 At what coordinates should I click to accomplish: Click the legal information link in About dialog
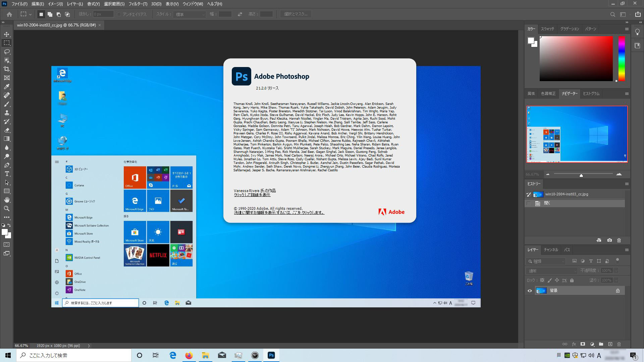coord(279,213)
